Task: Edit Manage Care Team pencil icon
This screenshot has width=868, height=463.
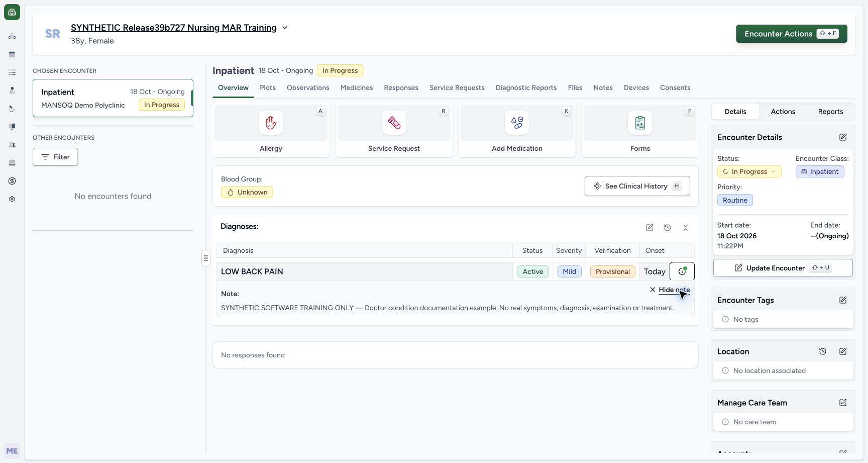Action: (x=843, y=403)
